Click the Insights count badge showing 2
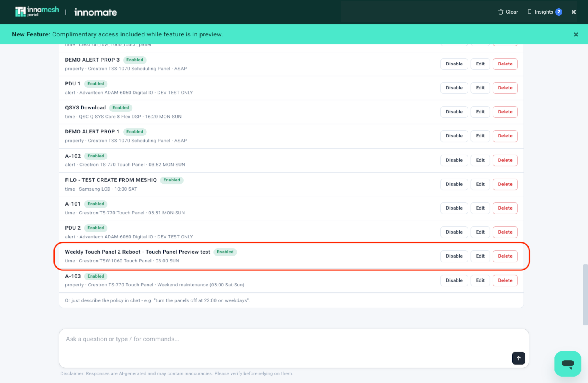Screen dimensions: 588x383 pos(559,12)
